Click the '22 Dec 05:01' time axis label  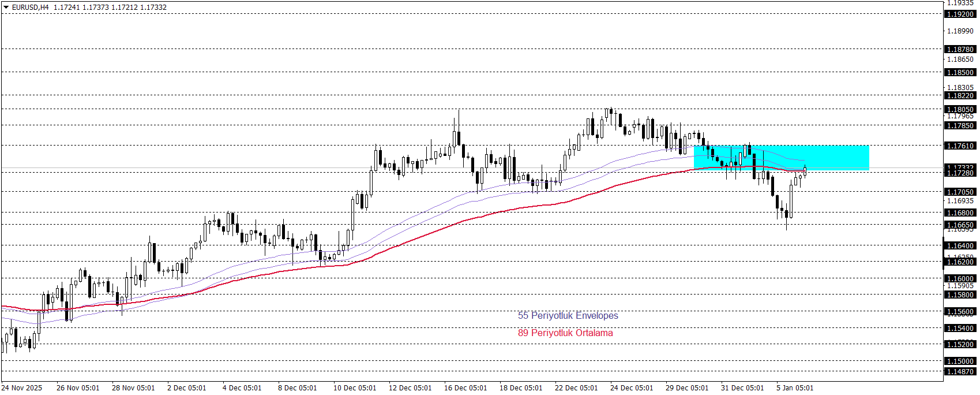(x=576, y=388)
